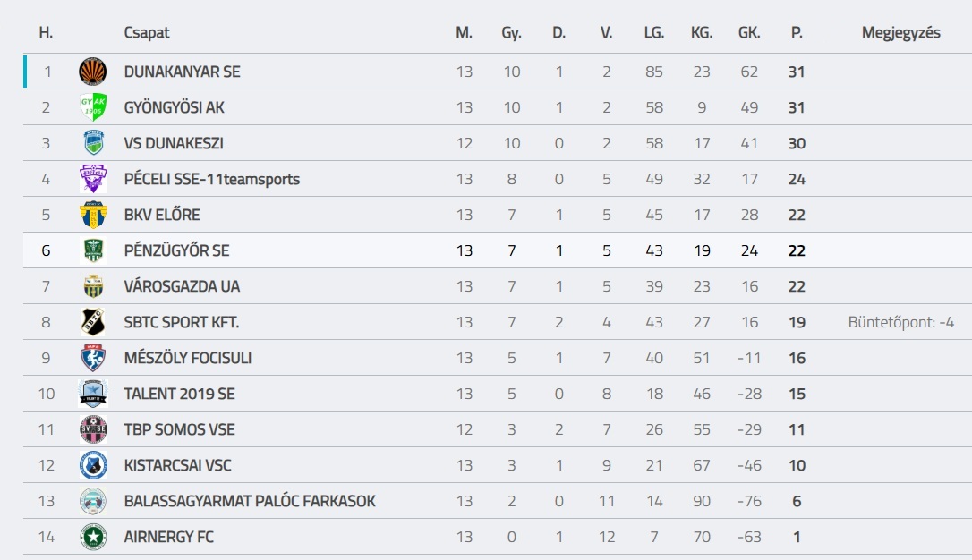
Task: Click the SBTC Sport Kft. logo
Action: click(93, 322)
